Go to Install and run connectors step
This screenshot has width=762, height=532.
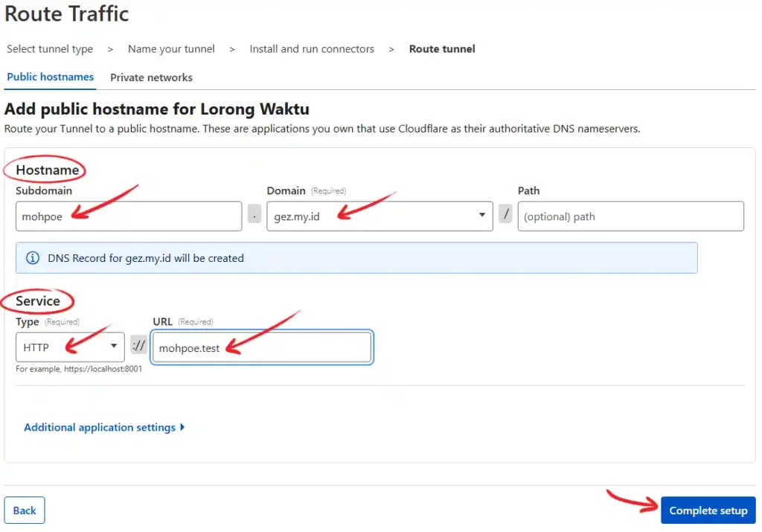coord(312,49)
